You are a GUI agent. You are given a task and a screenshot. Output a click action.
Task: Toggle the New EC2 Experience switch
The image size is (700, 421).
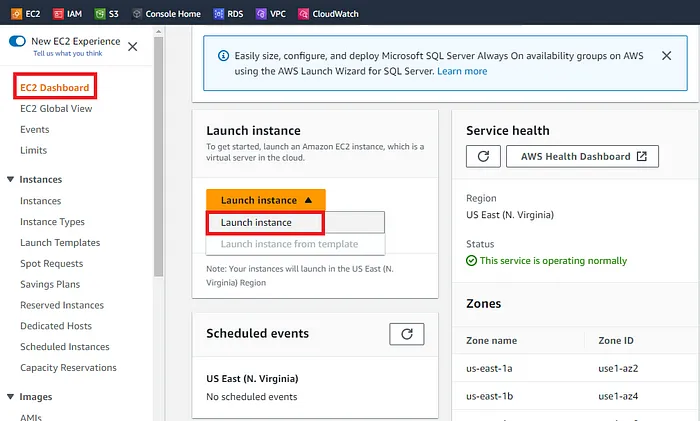coord(17,41)
